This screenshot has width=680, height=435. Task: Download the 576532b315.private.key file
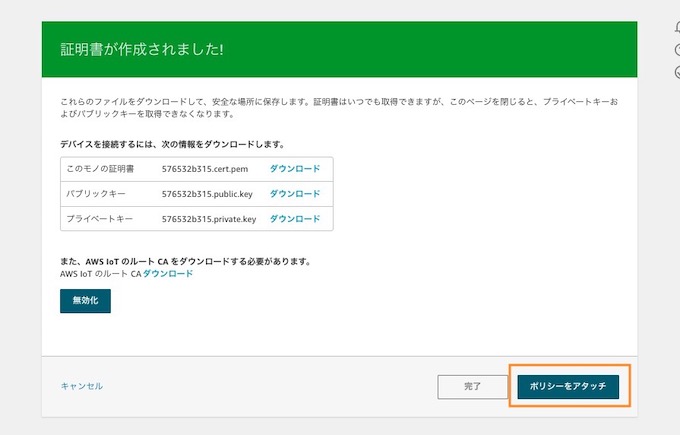295,219
